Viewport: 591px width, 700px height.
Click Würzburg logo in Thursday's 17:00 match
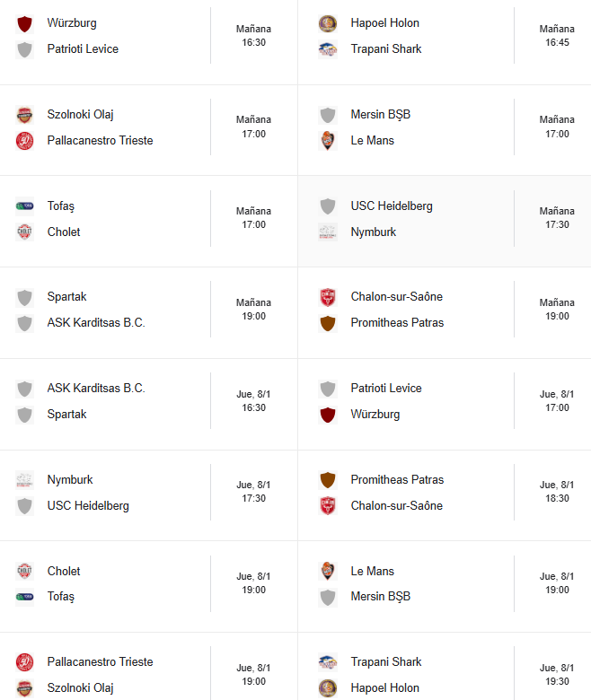pyautogui.click(x=328, y=415)
